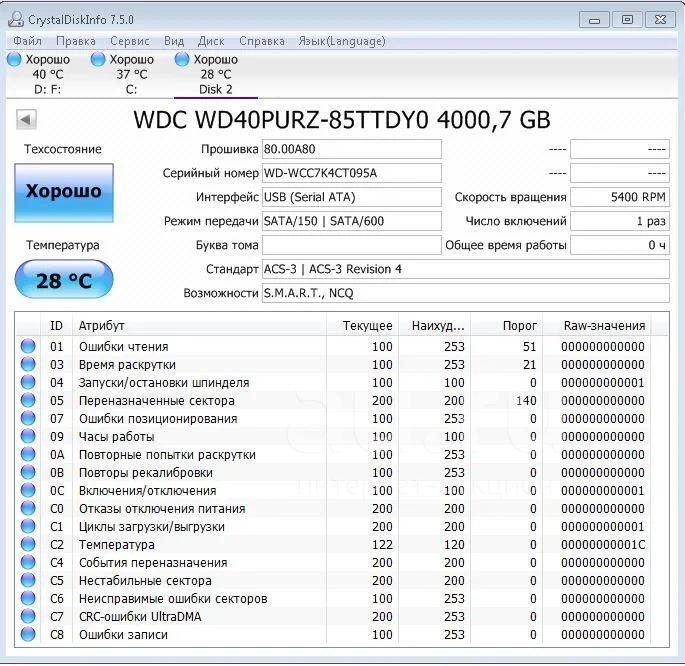Image resolution: width=685 pixels, height=666 pixels.
Task: Click status icon for 0A Повторные попытки раскрутки
Action: click(x=28, y=455)
